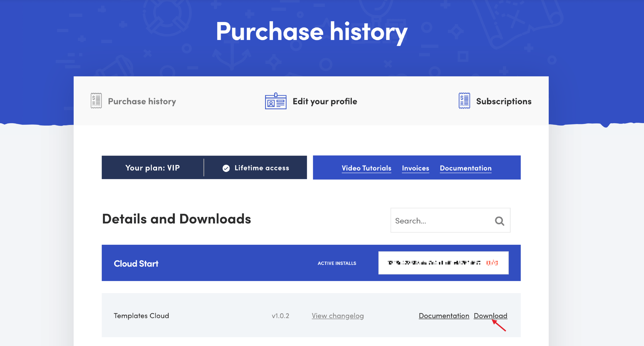Click the Lifetime access checkmark icon
The width and height of the screenshot is (644, 346).
pyautogui.click(x=226, y=168)
